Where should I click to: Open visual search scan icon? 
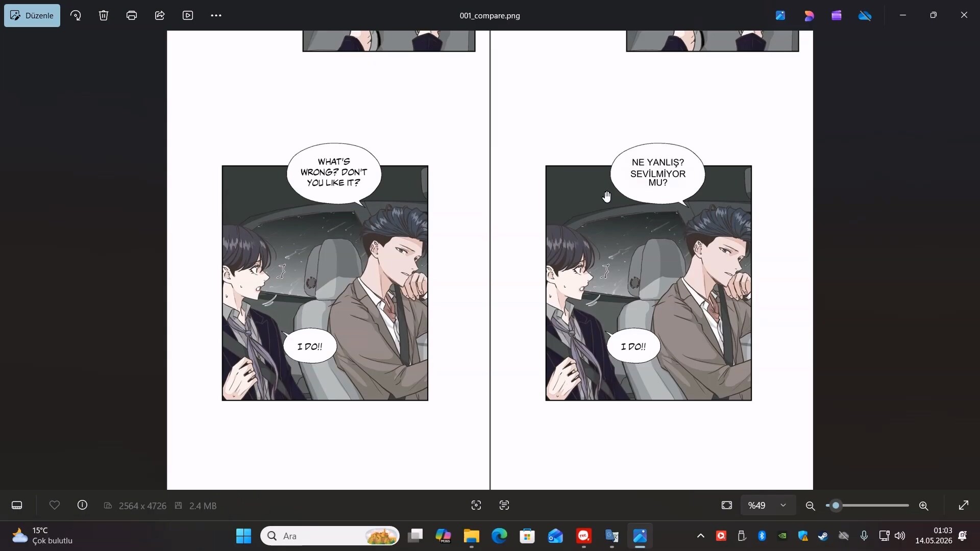[x=476, y=505]
